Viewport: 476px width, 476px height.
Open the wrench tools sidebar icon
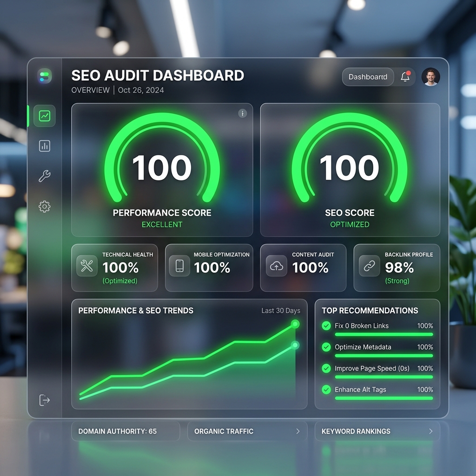(x=45, y=176)
